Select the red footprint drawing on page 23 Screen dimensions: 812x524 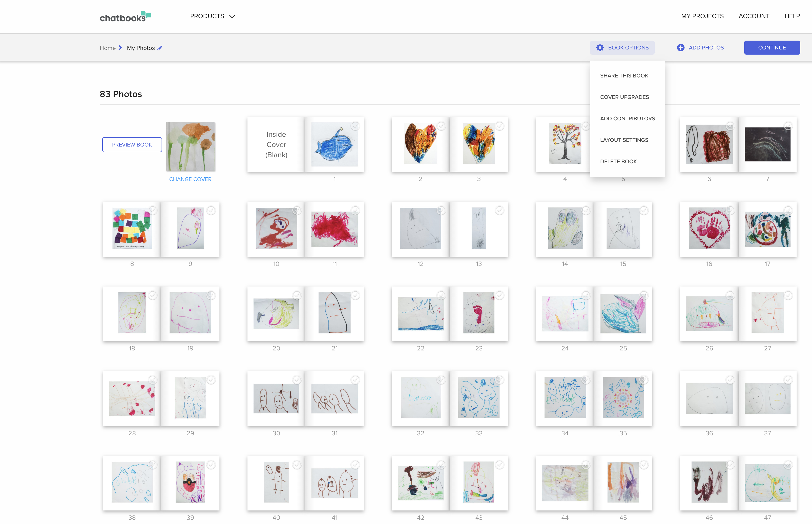pyautogui.click(x=479, y=313)
